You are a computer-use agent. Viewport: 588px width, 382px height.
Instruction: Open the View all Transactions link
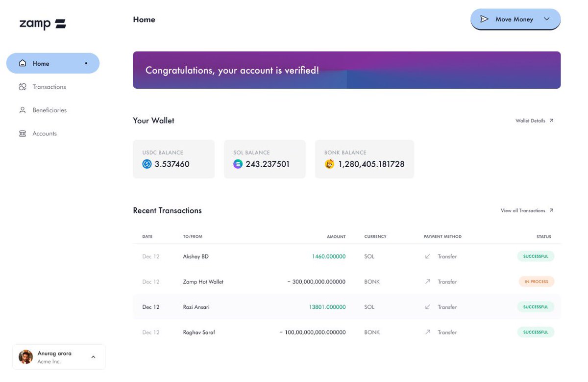(x=527, y=210)
